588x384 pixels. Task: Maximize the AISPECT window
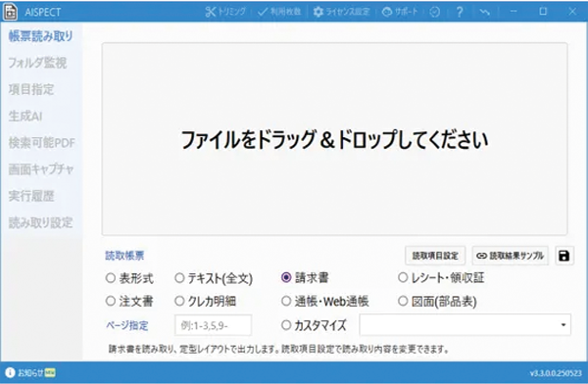tap(543, 12)
